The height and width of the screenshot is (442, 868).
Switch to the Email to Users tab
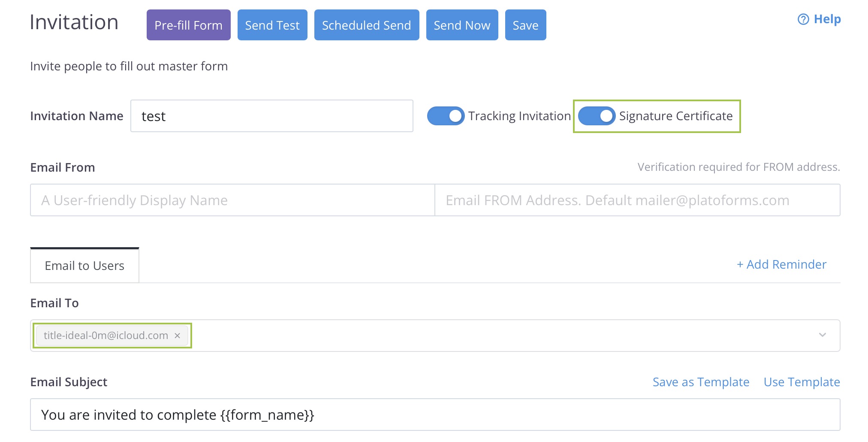84,266
